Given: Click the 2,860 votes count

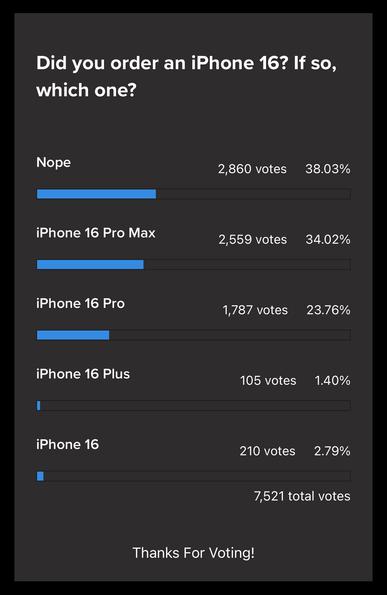Looking at the screenshot, I should tap(252, 169).
